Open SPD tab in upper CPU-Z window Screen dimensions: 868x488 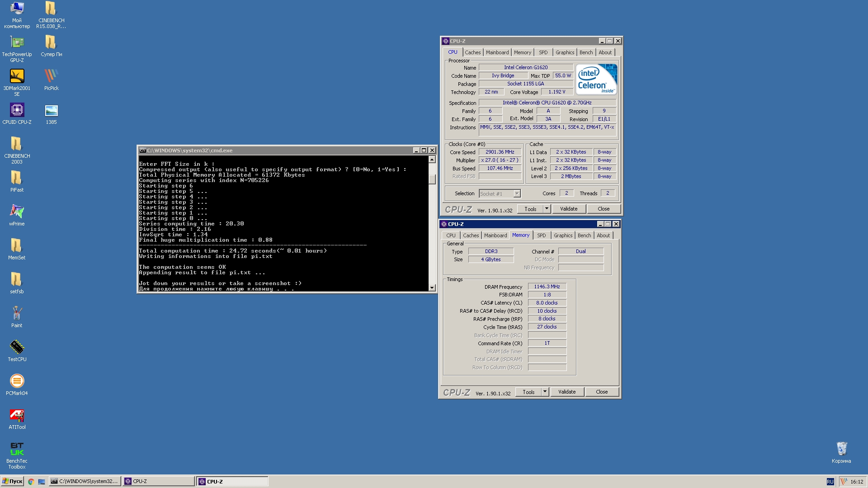[x=543, y=52]
